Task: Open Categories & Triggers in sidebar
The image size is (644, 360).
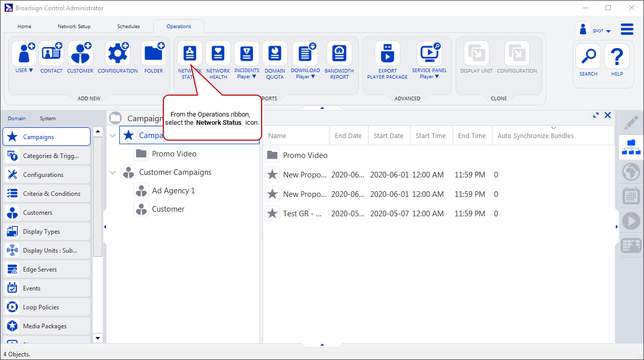Action: pyautogui.click(x=47, y=156)
